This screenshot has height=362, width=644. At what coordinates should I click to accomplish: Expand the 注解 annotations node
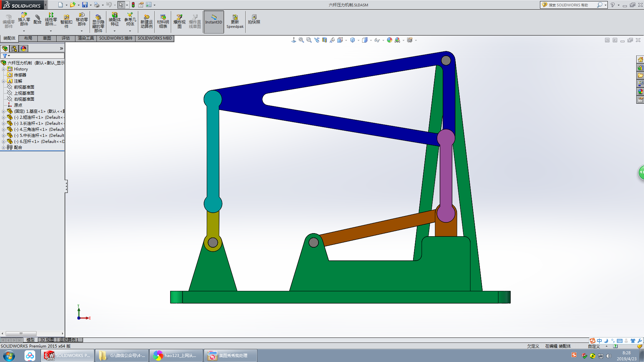tap(4, 81)
